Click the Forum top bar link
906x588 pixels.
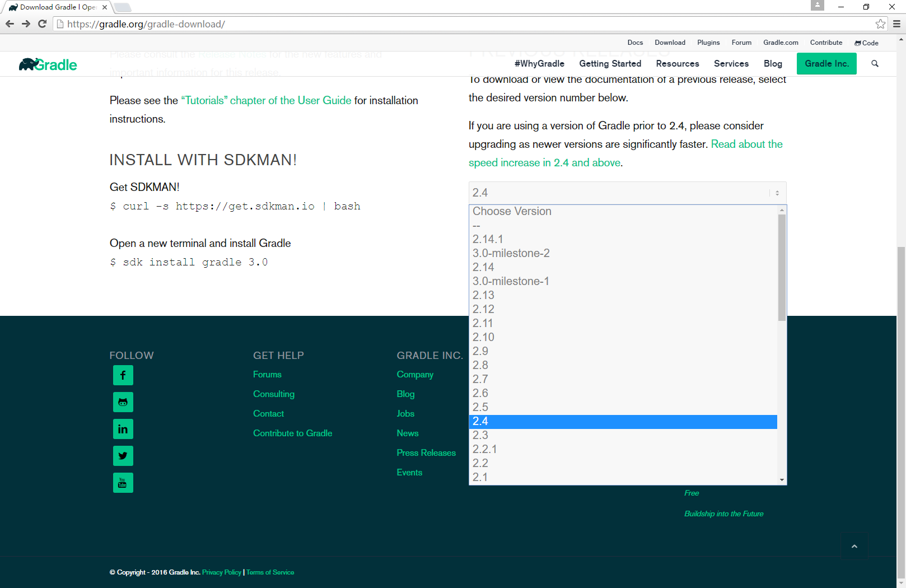click(741, 43)
